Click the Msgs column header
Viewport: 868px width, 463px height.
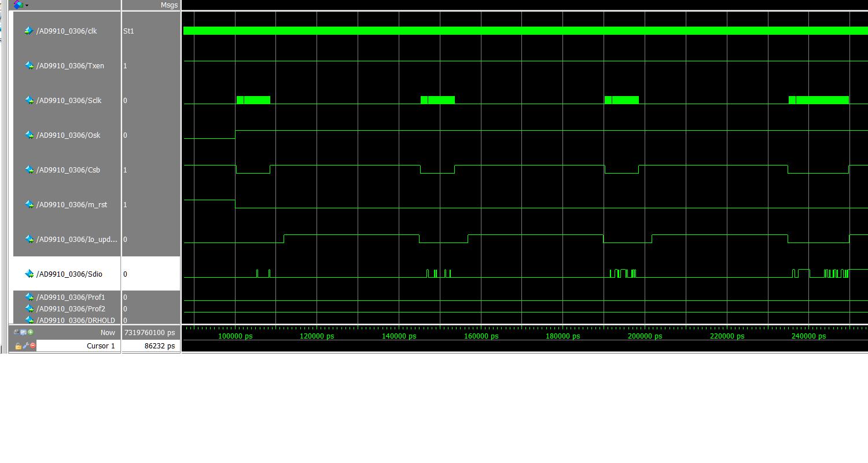point(169,5)
